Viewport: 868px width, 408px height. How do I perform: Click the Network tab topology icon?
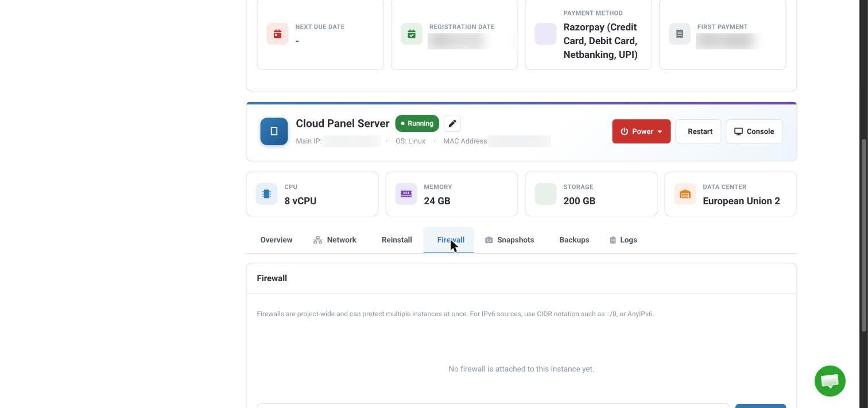[x=317, y=240]
